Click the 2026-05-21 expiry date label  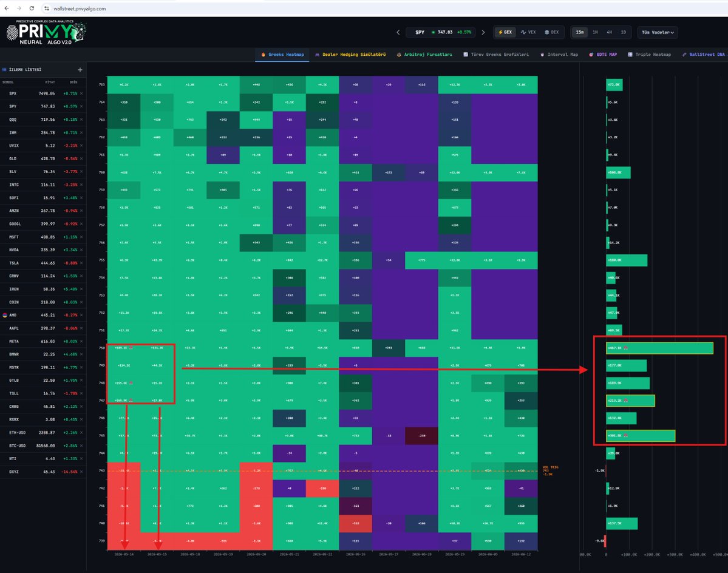pos(289,554)
